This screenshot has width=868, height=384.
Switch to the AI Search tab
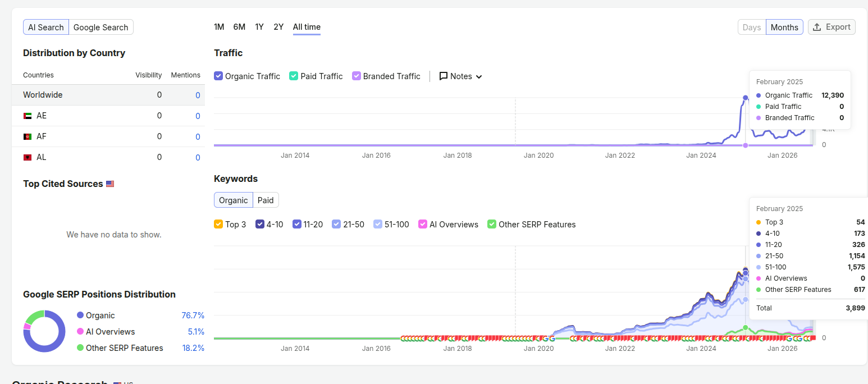[46, 27]
